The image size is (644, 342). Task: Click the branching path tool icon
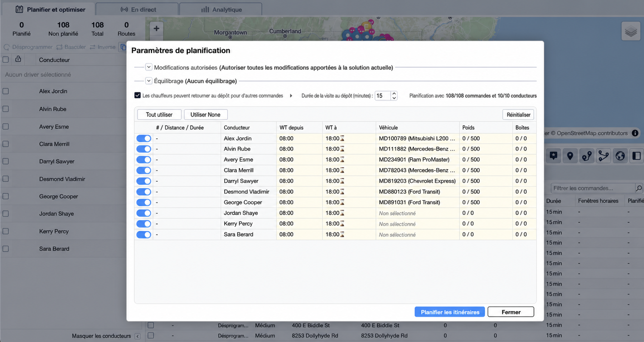coord(603,156)
